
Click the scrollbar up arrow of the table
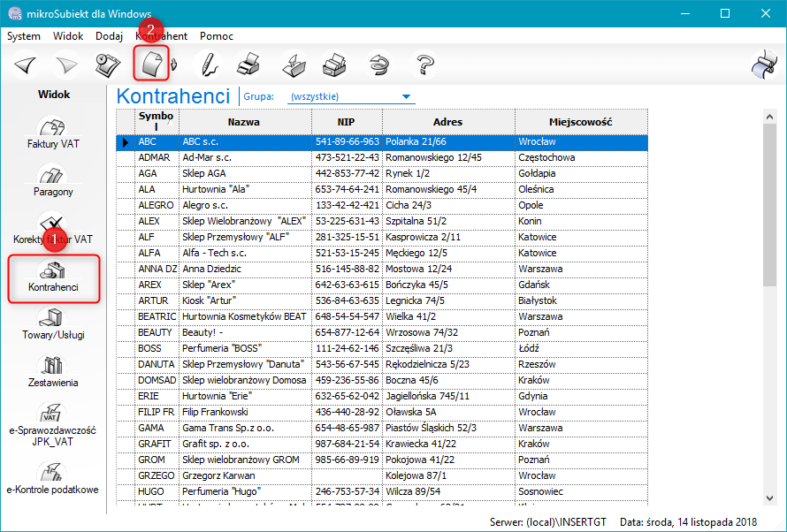click(x=769, y=117)
